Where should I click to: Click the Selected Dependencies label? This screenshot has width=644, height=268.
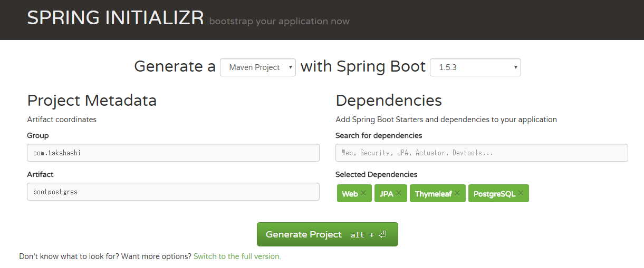377,174
